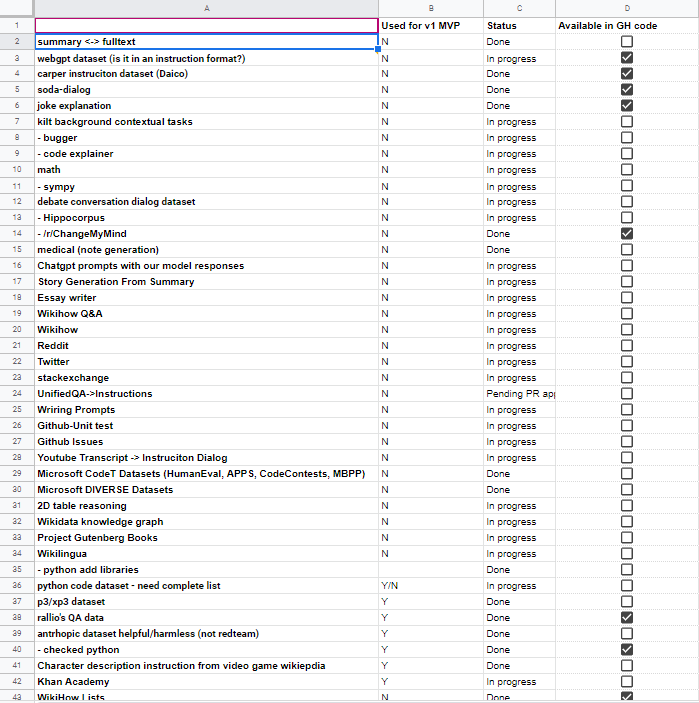This screenshot has width=699, height=703.
Task: Select column A header
Action: tap(206, 8)
